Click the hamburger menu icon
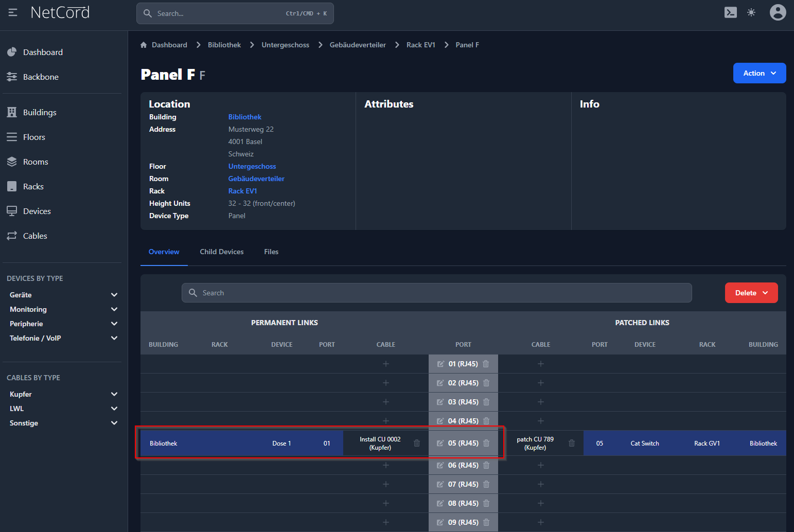The width and height of the screenshot is (794, 532). (13, 12)
